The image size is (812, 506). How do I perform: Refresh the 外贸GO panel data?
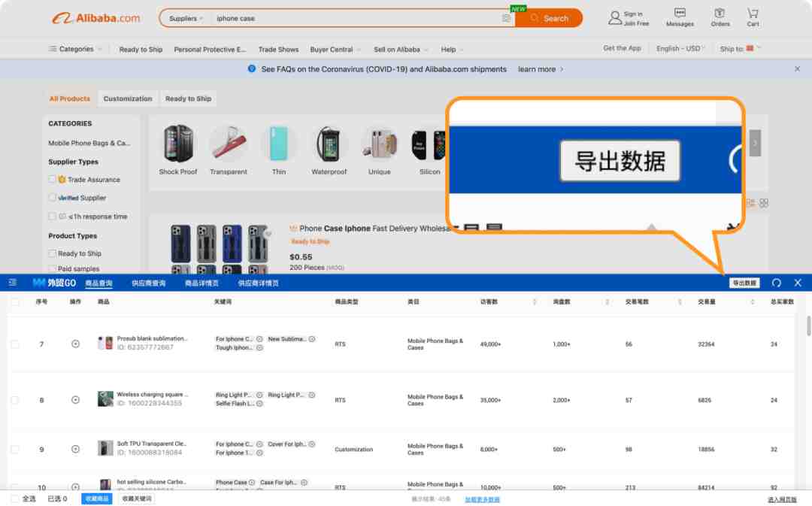coord(776,283)
